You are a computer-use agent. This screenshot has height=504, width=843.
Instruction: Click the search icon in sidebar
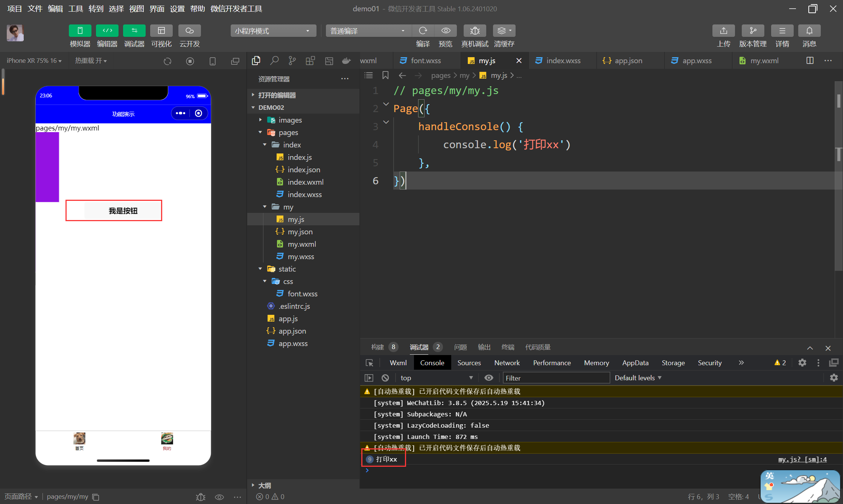click(274, 61)
